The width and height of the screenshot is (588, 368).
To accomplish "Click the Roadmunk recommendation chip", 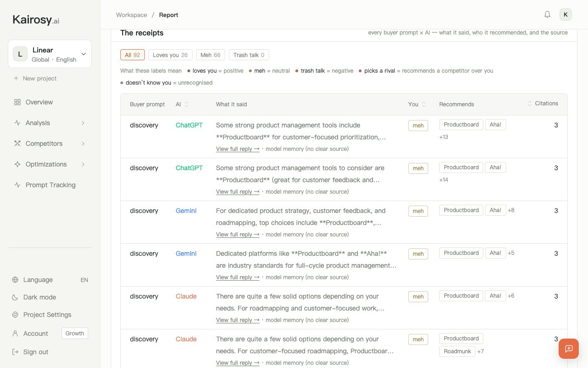I will pyautogui.click(x=458, y=351).
